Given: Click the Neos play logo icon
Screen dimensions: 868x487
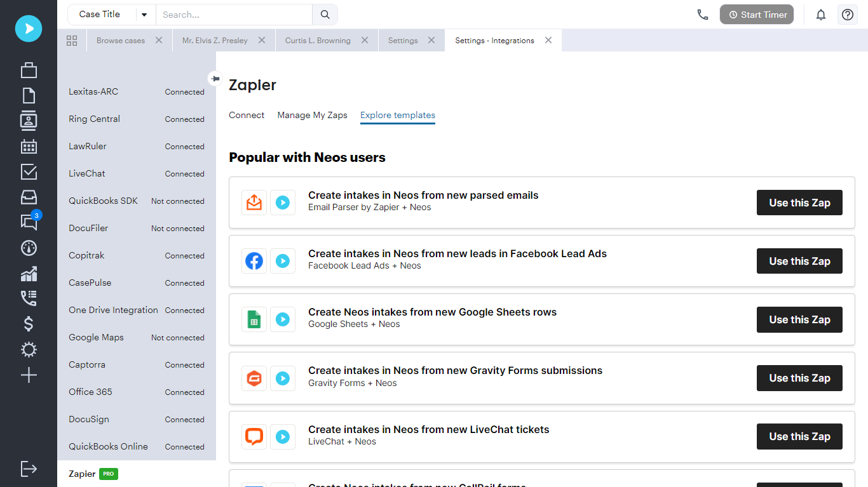Looking at the screenshot, I should point(29,29).
